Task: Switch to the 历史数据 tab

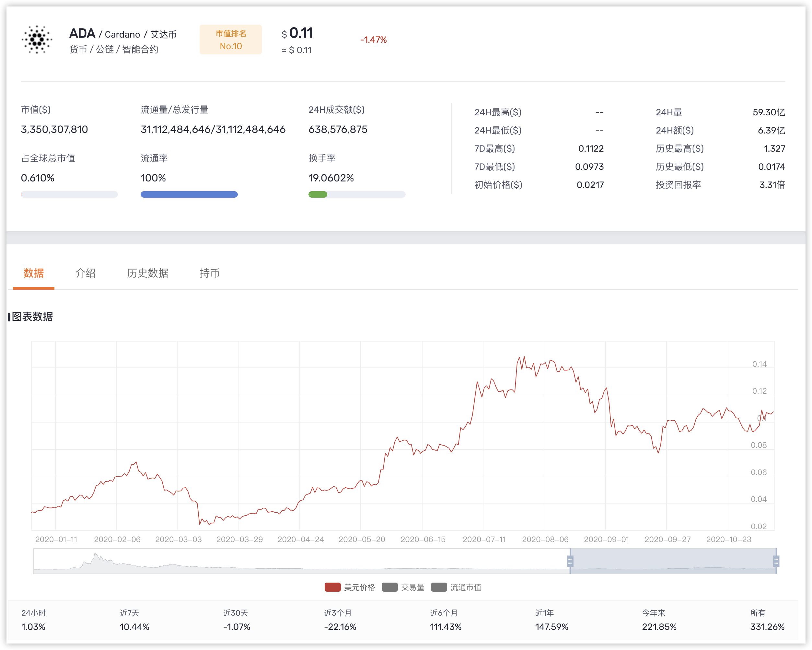Action: coord(147,273)
